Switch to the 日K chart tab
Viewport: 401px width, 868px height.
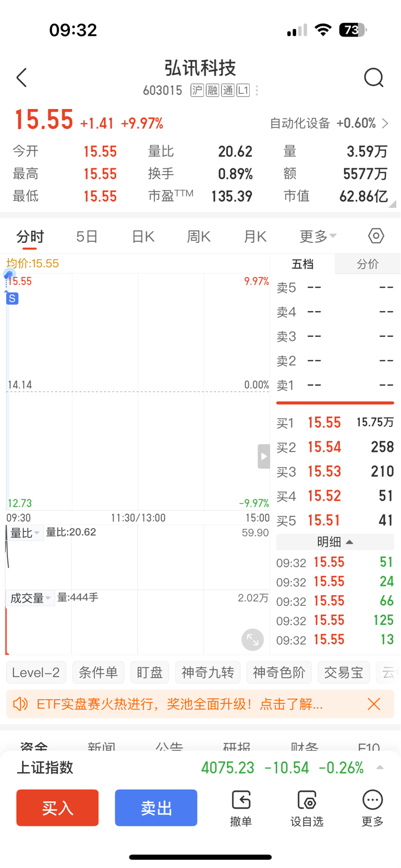tap(143, 237)
